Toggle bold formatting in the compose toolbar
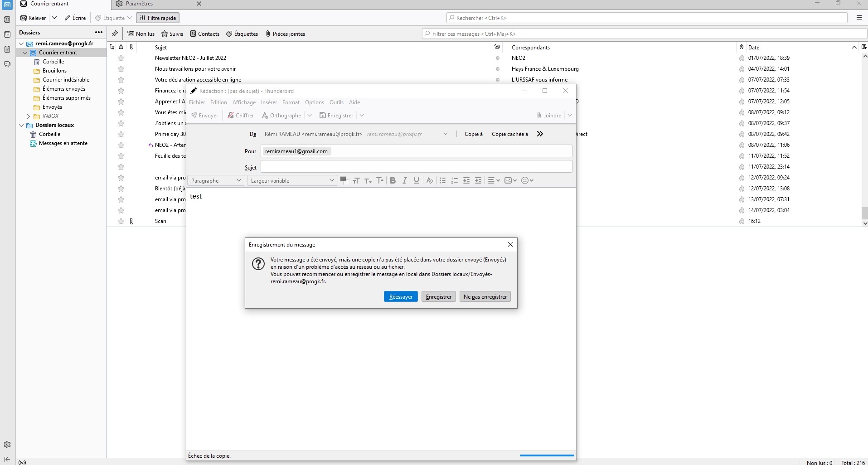 point(393,180)
